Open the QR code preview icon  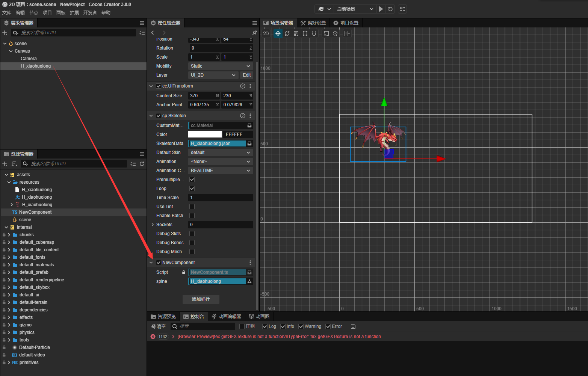(402, 9)
